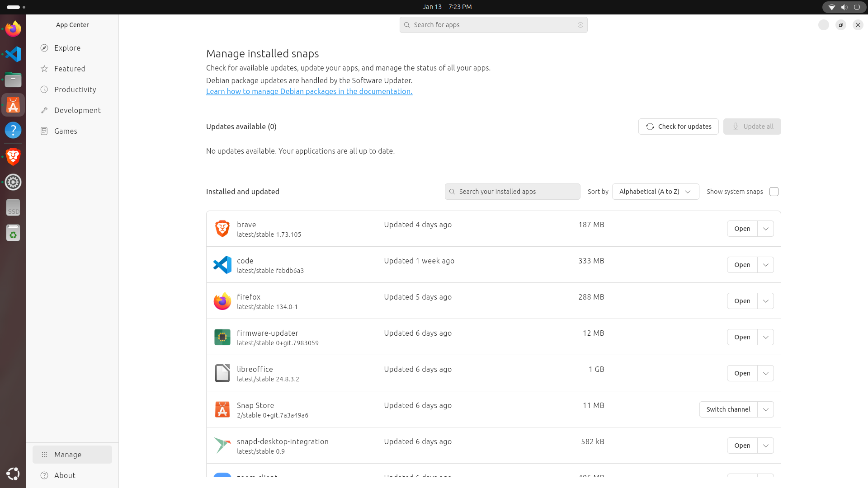
Task: Click the libreoffice document icon
Action: tap(222, 373)
